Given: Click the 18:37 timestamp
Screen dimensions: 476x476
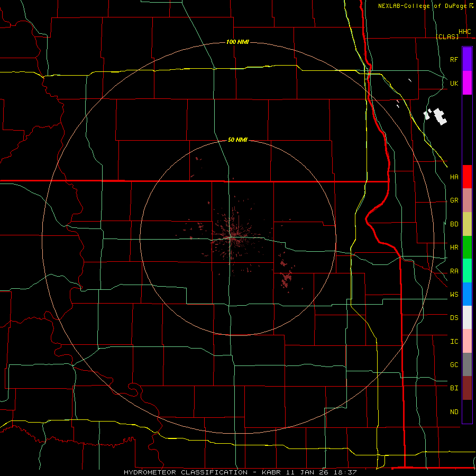Looking at the screenshot, I should (x=346, y=472).
